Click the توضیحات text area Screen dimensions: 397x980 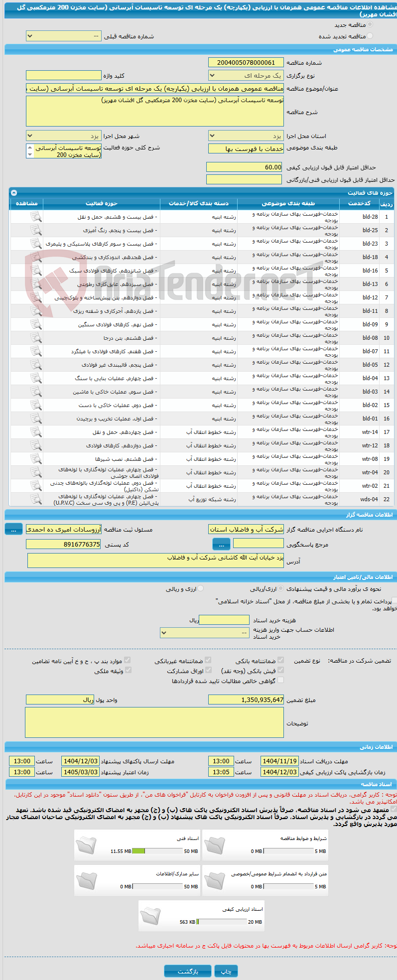154,722
